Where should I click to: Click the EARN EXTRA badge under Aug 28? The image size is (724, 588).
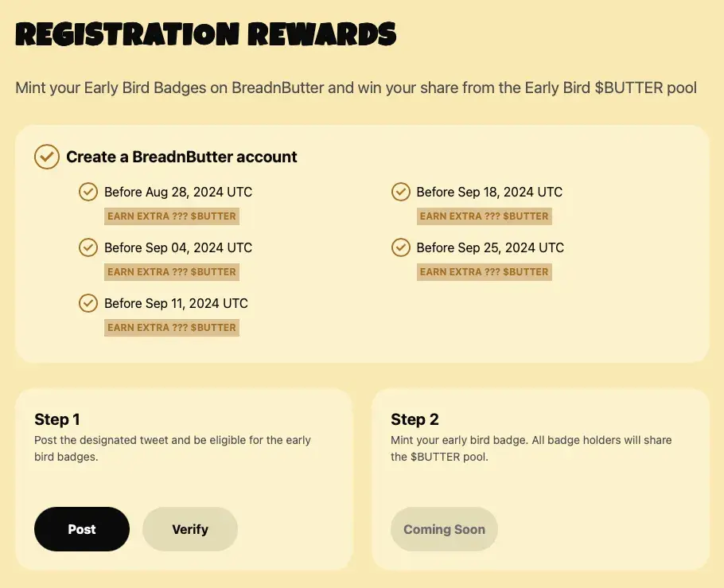tap(172, 216)
